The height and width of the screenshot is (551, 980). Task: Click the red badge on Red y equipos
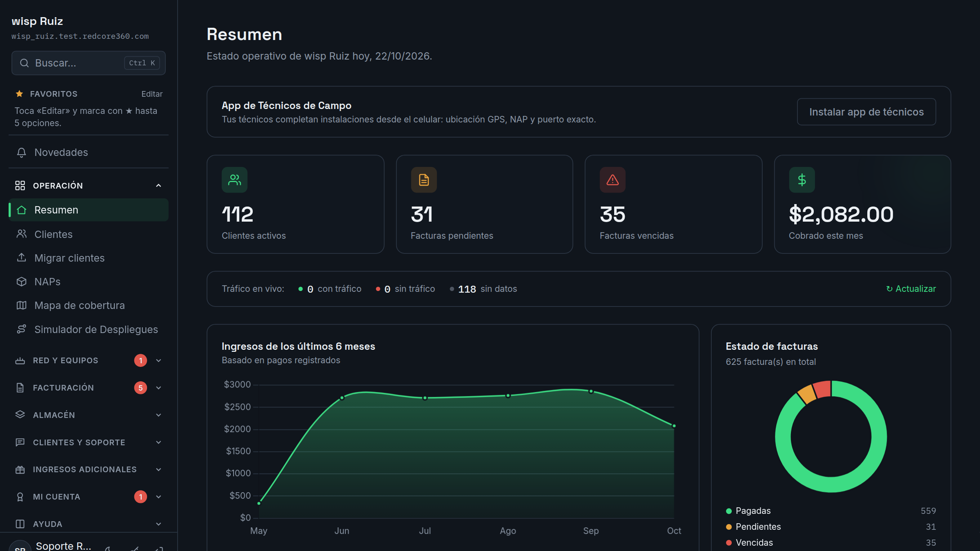click(140, 360)
